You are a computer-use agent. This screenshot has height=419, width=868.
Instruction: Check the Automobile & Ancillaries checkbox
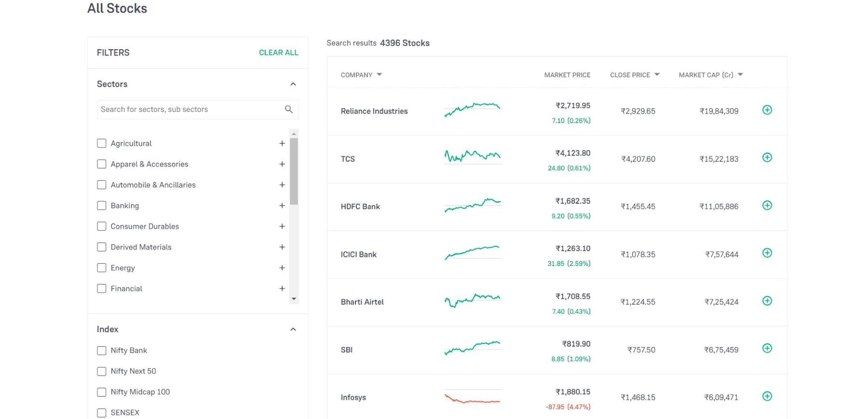[101, 185]
